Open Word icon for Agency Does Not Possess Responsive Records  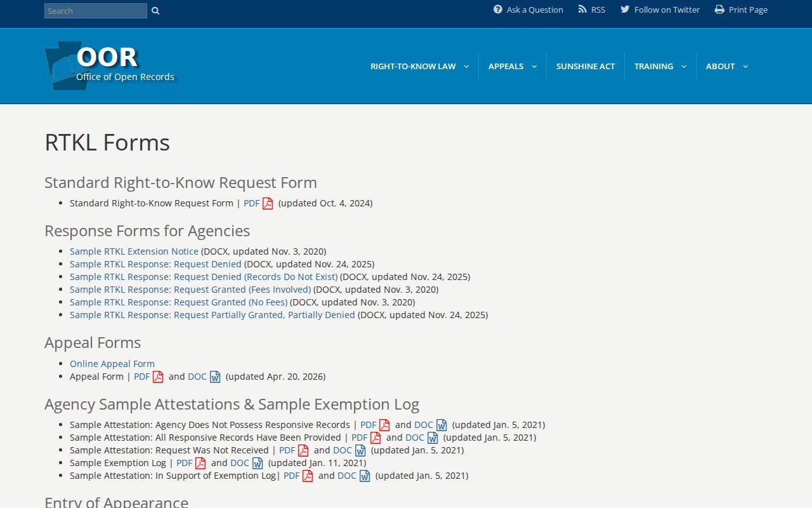442,425
